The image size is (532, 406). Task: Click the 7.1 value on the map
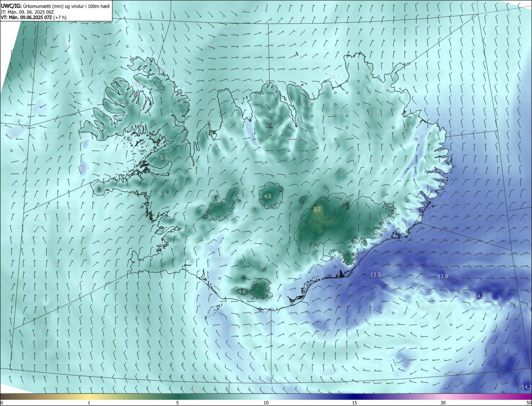tap(372, 115)
